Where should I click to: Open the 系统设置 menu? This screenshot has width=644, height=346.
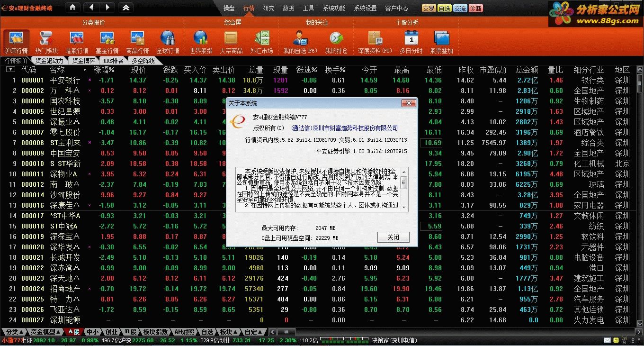(366, 8)
